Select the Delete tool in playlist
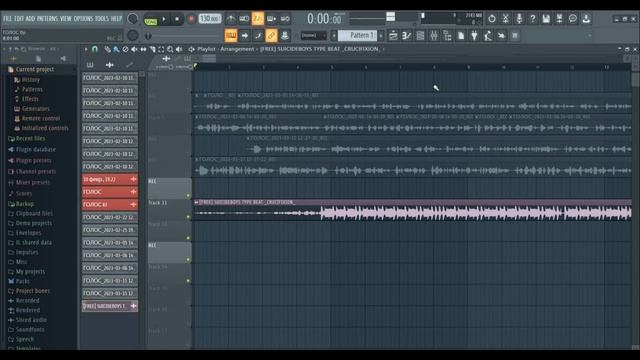 coord(125,49)
